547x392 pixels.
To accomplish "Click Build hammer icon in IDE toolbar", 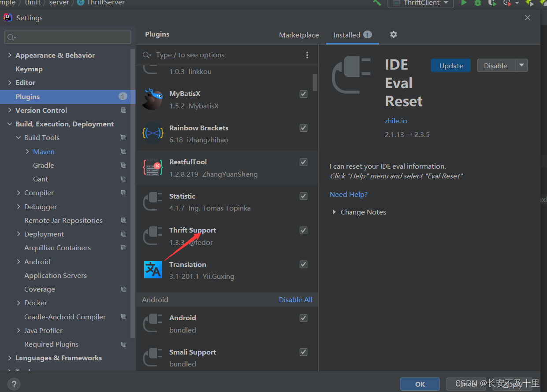I will click(377, 3).
